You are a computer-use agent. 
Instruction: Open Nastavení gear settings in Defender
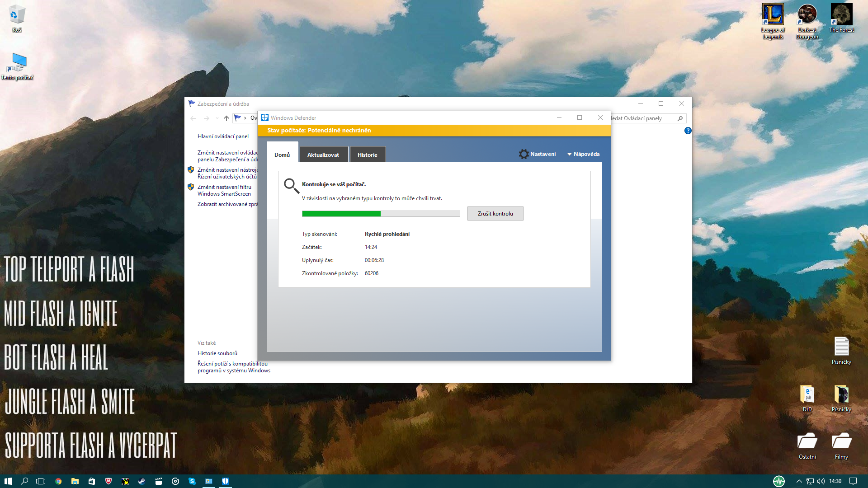537,154
